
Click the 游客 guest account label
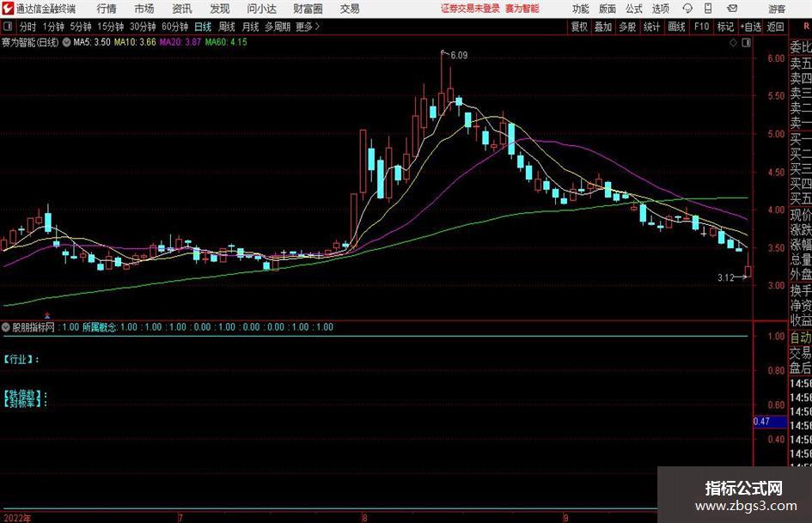click(777, 9)
